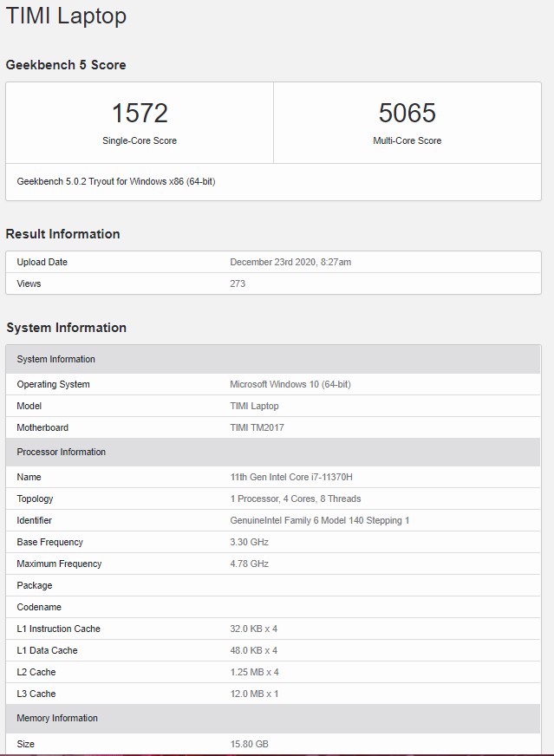Click the 15.80 GB memory size value
Screen dimensions: 554x756
tap(248, 744)
